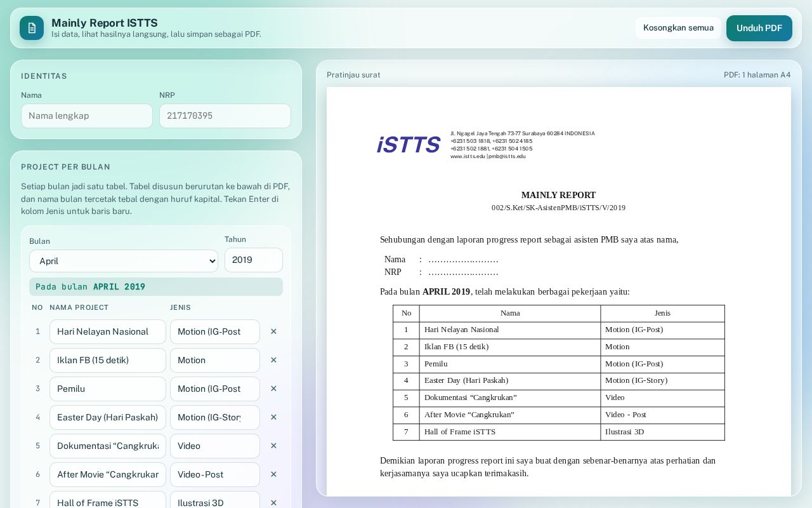The image size is (812, 508).
Task: Remove the Pemilu project row
Action: (x=273, y=389)
